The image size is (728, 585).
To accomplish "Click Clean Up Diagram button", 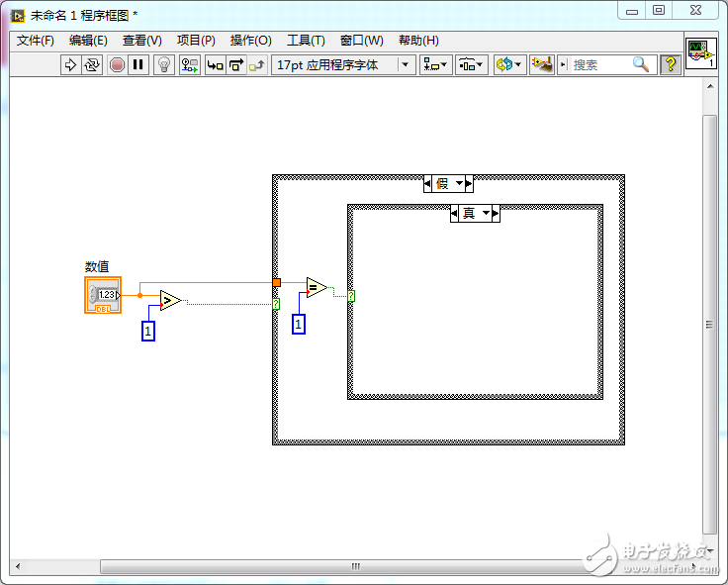I will [x=542, y=64].
